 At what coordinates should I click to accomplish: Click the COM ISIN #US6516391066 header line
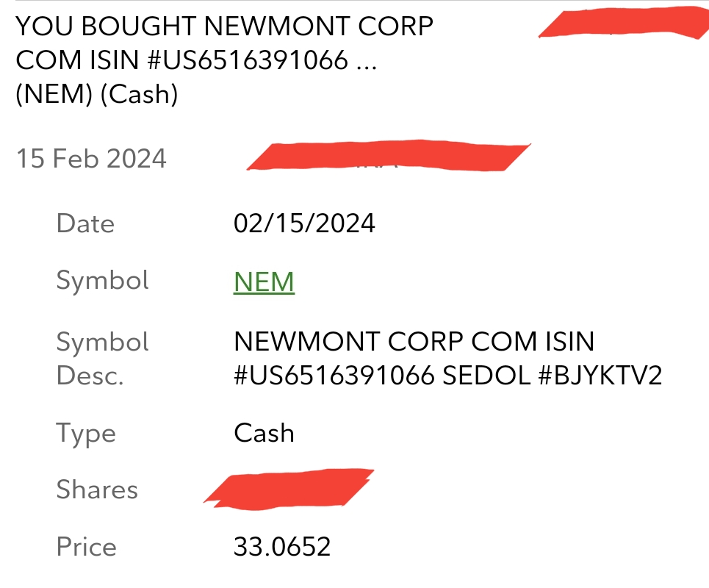tap(196, 60)
